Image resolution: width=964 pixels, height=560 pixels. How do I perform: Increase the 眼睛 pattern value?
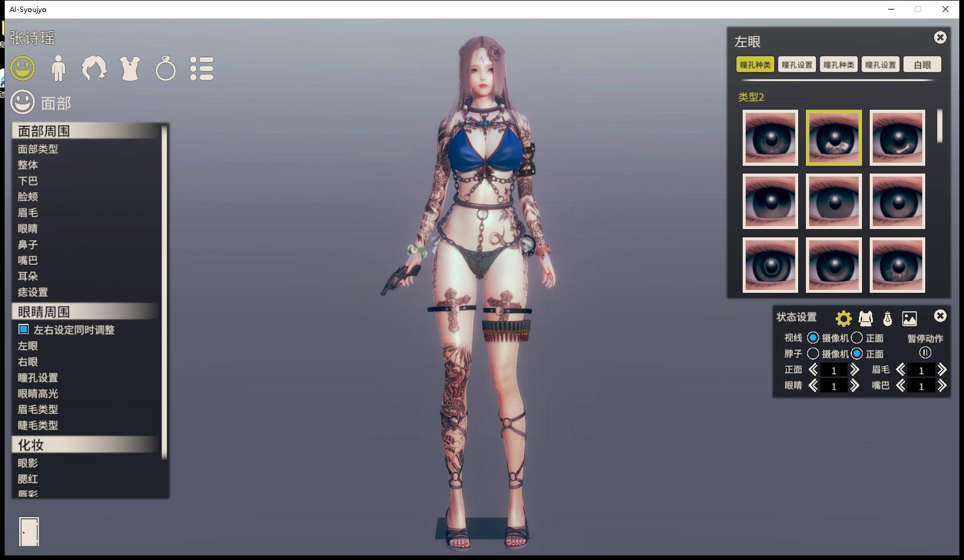pos(855,386)
